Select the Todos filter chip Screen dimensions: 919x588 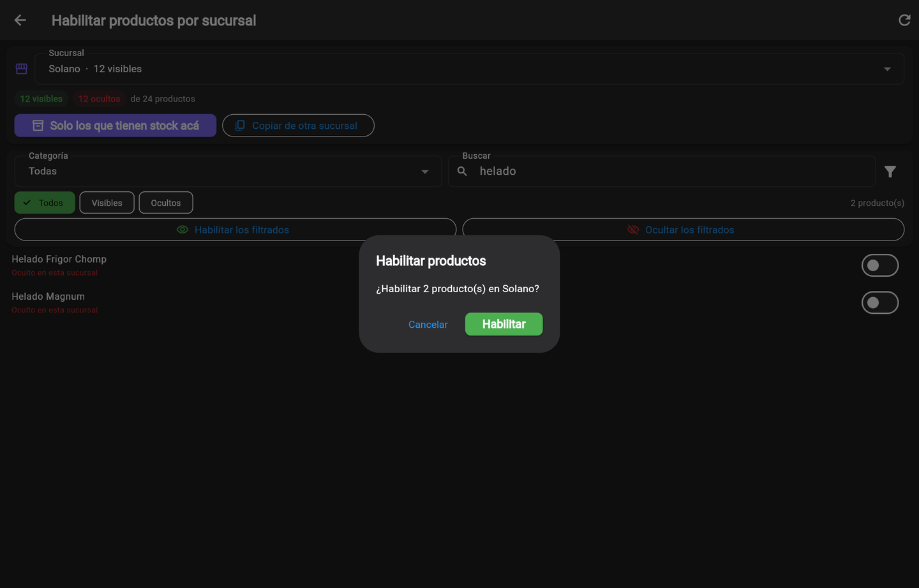coord(45,203)
